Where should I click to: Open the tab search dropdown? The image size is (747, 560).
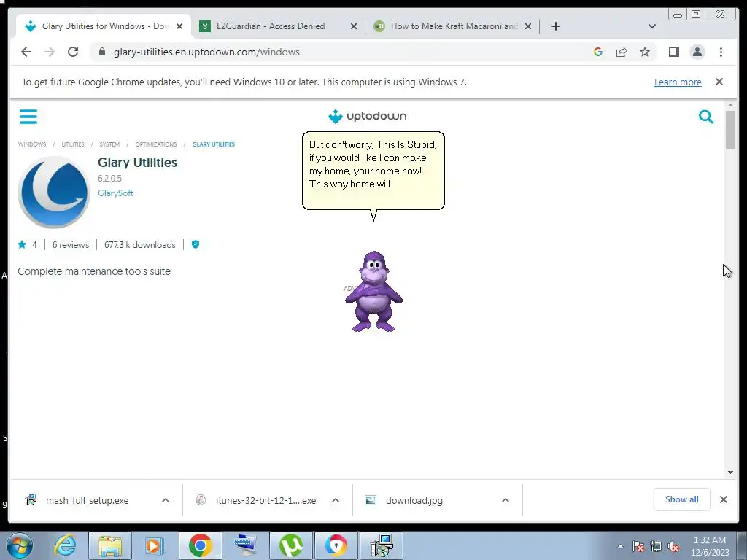(652, 26)
